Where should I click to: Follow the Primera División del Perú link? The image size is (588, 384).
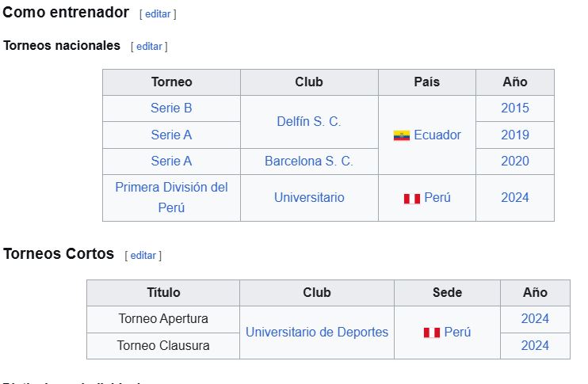[171, 188]
